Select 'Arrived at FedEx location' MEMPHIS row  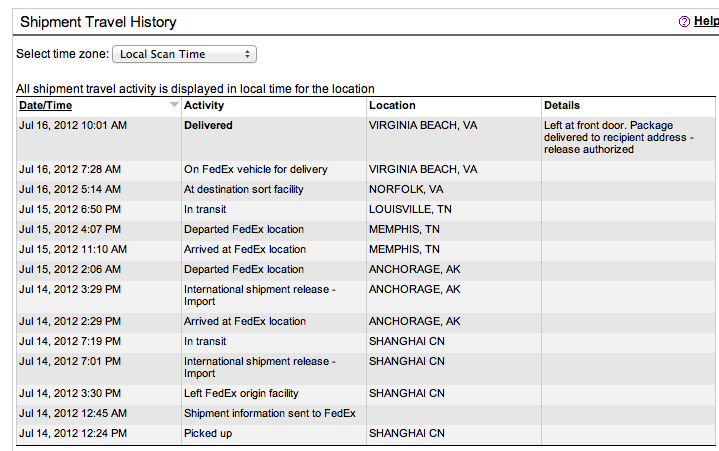click(x=366, y=249)
